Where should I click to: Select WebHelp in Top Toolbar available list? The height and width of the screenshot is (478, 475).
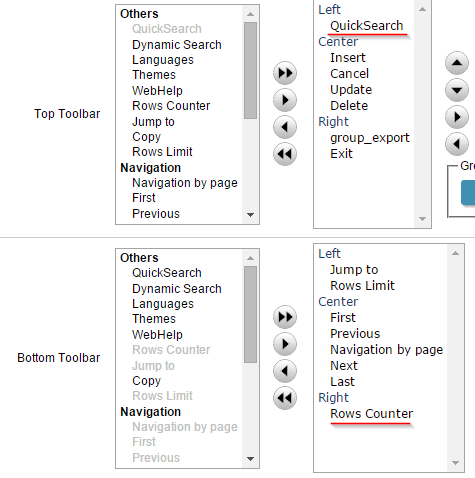coord(157,91)
